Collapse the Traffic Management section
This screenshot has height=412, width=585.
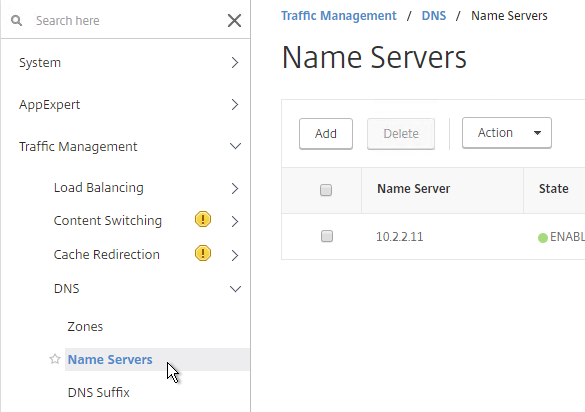point(235,146)
